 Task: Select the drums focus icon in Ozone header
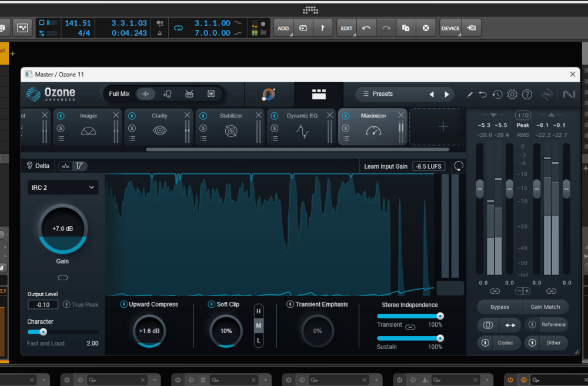pos(189,93)
